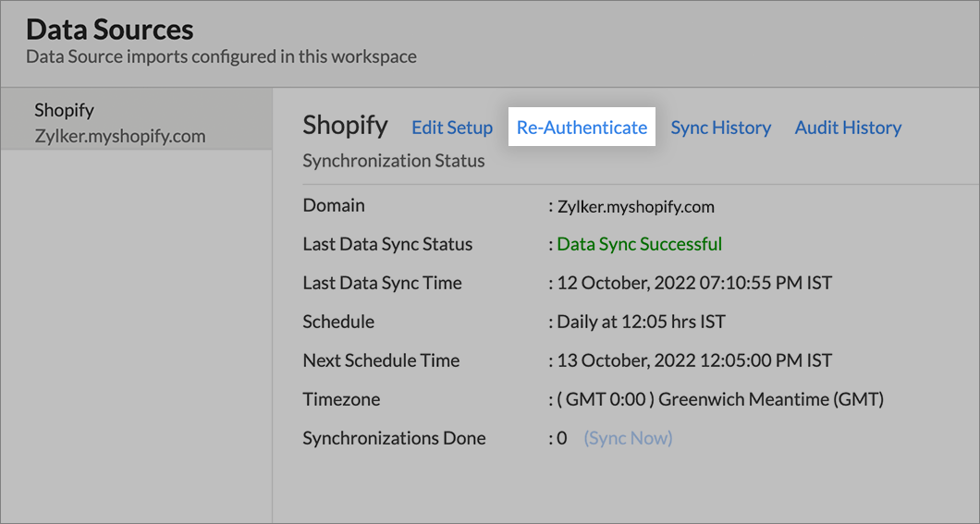
Task: Click the Re-Authenticate link
Action: click(582, 128)
